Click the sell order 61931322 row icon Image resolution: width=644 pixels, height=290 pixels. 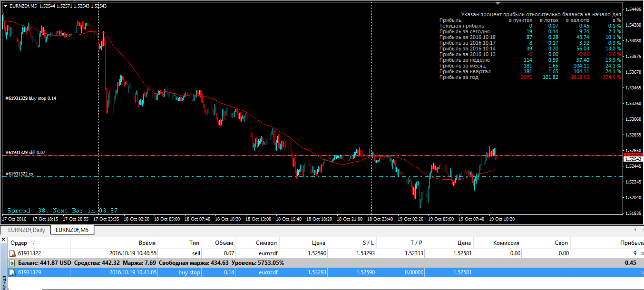(x=13, y=254)
